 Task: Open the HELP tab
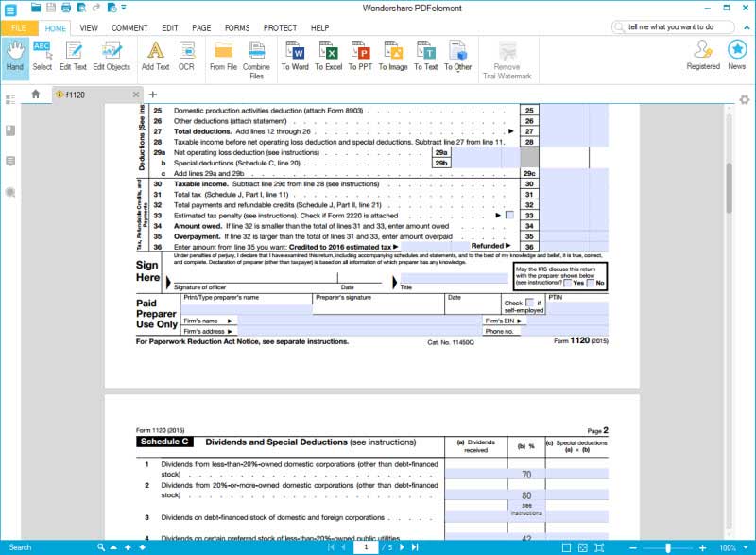click(319, 28)
